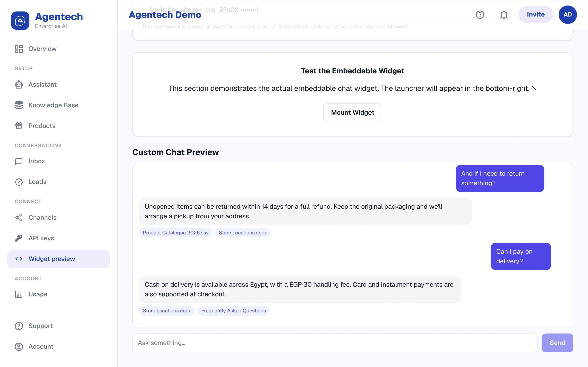
Task: Click the Overview grid icon
Action: pyautogui.click(x=19, y=49)
